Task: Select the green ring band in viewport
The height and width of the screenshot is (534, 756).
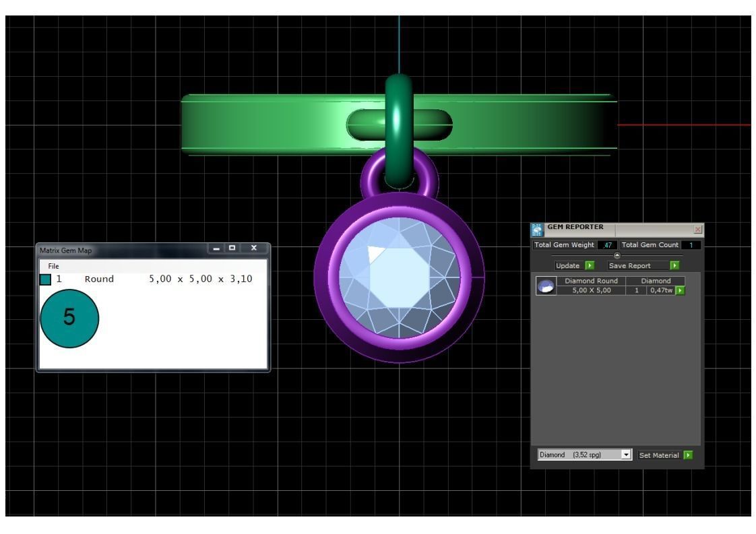Action: point(270,125)
